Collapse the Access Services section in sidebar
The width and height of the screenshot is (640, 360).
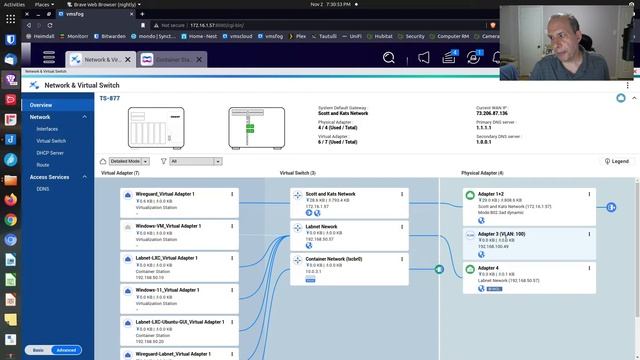click(84, 177)
